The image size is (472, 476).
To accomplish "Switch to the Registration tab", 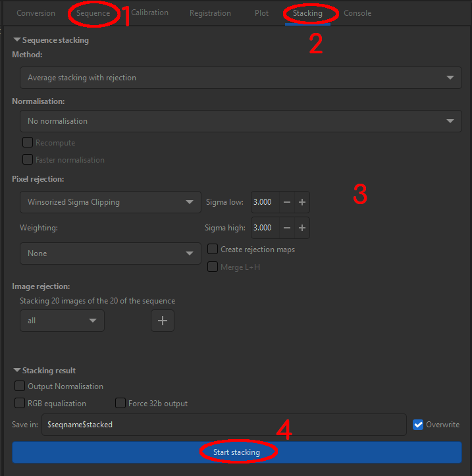I will (x=210, y=13).
